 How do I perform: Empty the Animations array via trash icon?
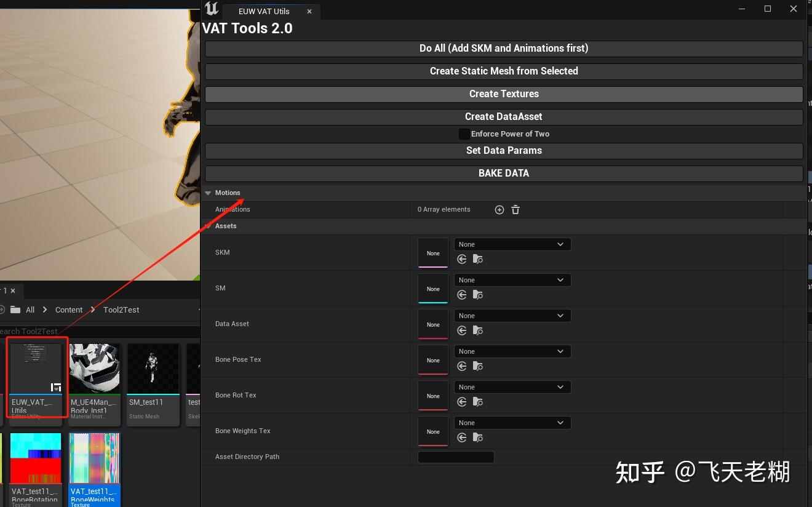515,209
